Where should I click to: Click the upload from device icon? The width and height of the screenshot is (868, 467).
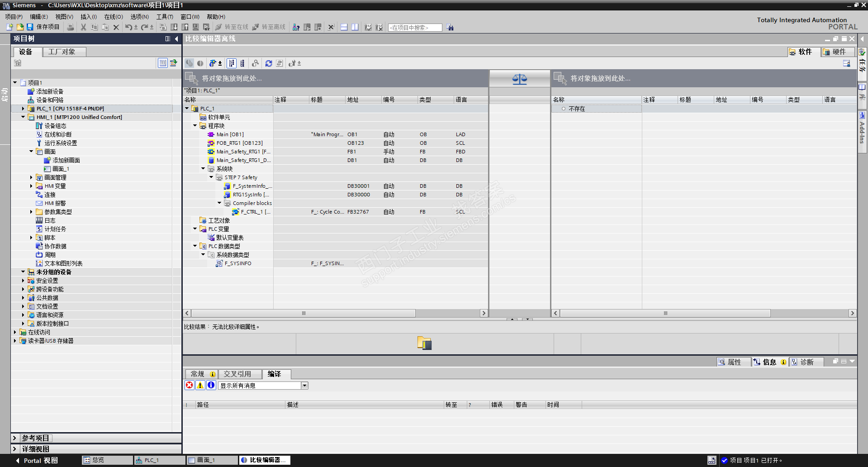tap(185, 27)
